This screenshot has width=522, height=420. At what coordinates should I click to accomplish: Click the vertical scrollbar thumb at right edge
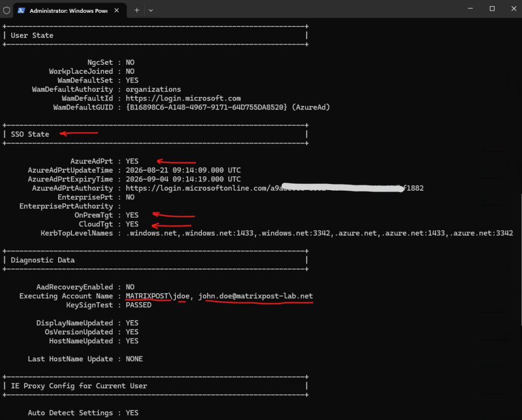pyautogui.click(x=521, y=259)
